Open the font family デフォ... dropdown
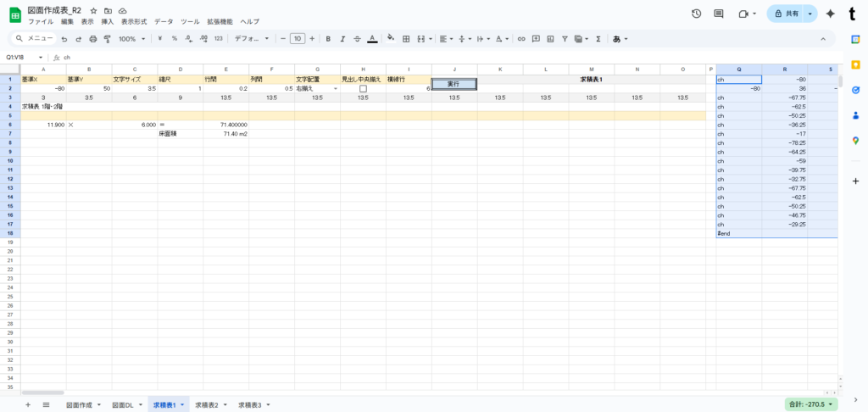Image resolution: width=868 pixels, height=412 pixels. tap(251, 39)
